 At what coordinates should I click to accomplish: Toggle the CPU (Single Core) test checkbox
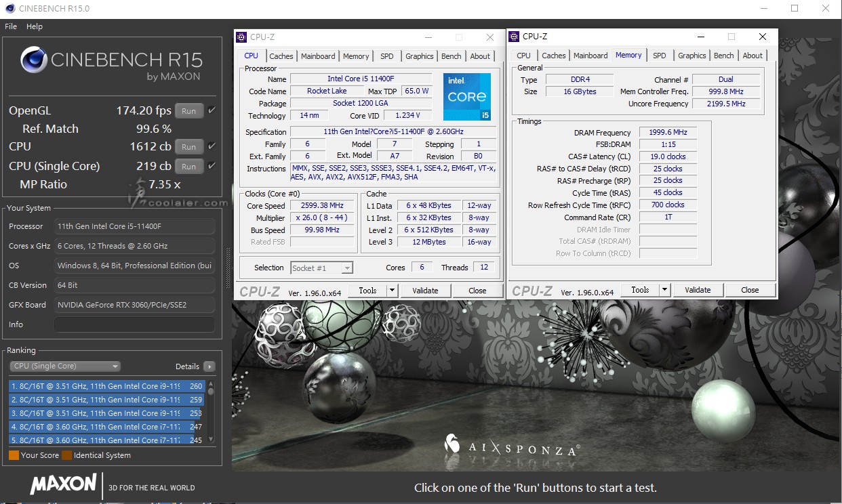pos(212,166)
